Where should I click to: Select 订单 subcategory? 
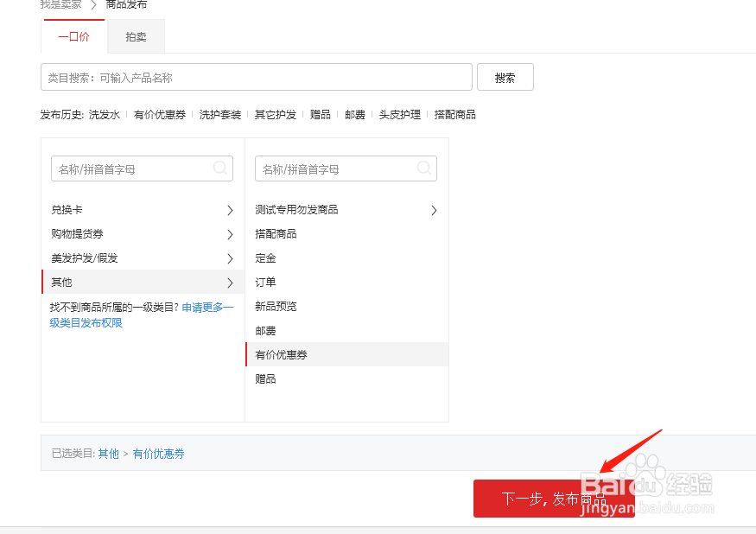pos(347,283)
